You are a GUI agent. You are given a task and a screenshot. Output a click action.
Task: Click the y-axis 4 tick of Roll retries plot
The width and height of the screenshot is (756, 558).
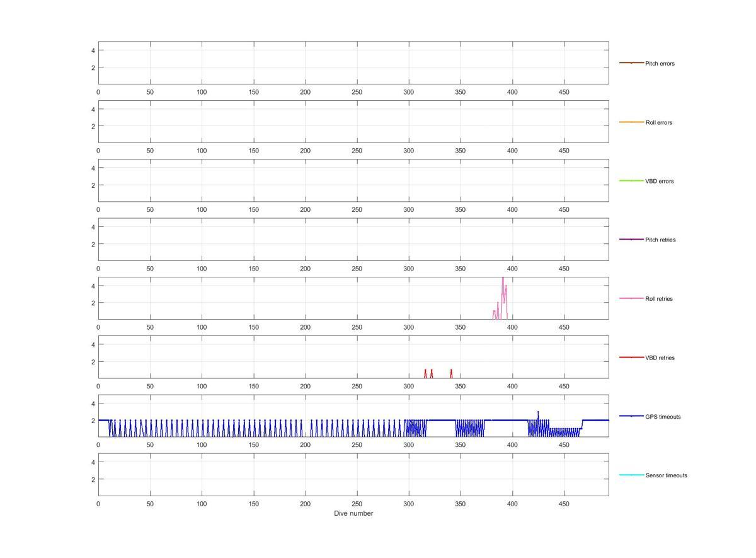click(93, 286)
